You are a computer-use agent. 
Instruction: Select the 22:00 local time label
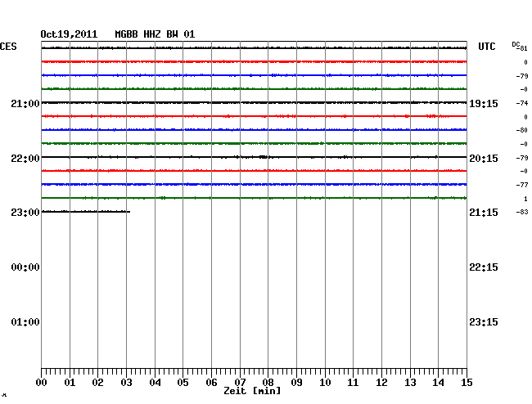click(25, 159)
